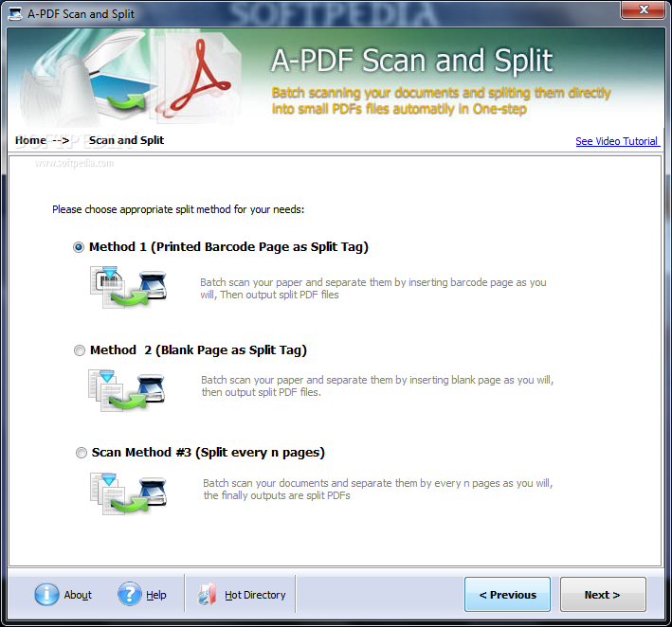Click the blank page scanner icon for Method 2
Screen dimensions: 672x627
(x=126, y=389)
